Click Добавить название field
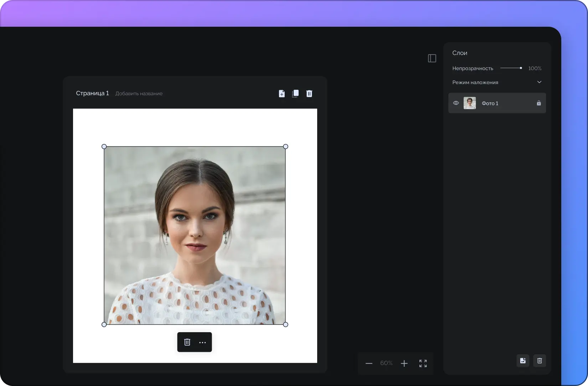Image resolution: width=588 pixels, height=386 pixels. point(139,93)
